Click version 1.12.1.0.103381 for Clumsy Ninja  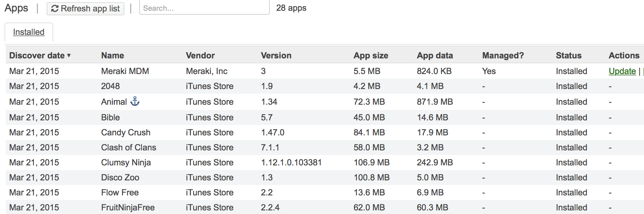pyautogui.click(x=291, y=162)
